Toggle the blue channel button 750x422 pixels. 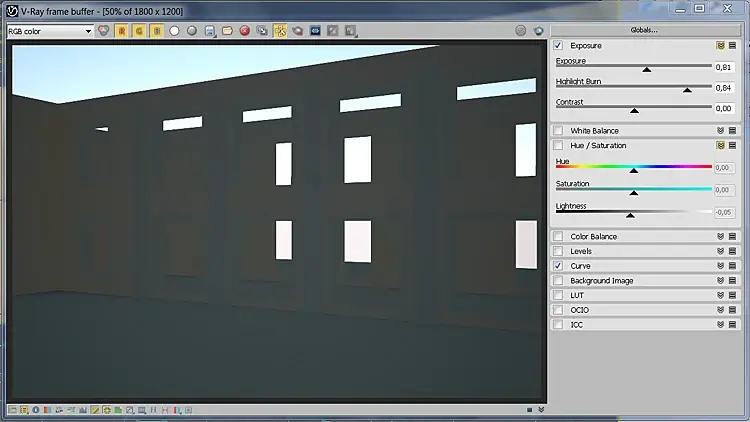coord(157,31)
